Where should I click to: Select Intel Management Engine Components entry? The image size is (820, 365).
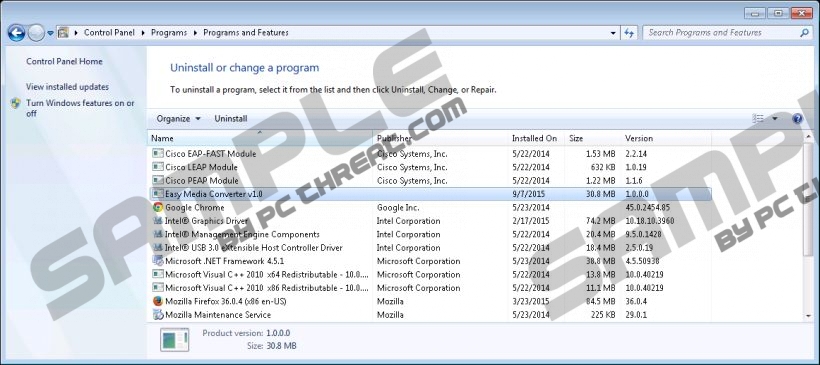[x=430, y=234]
